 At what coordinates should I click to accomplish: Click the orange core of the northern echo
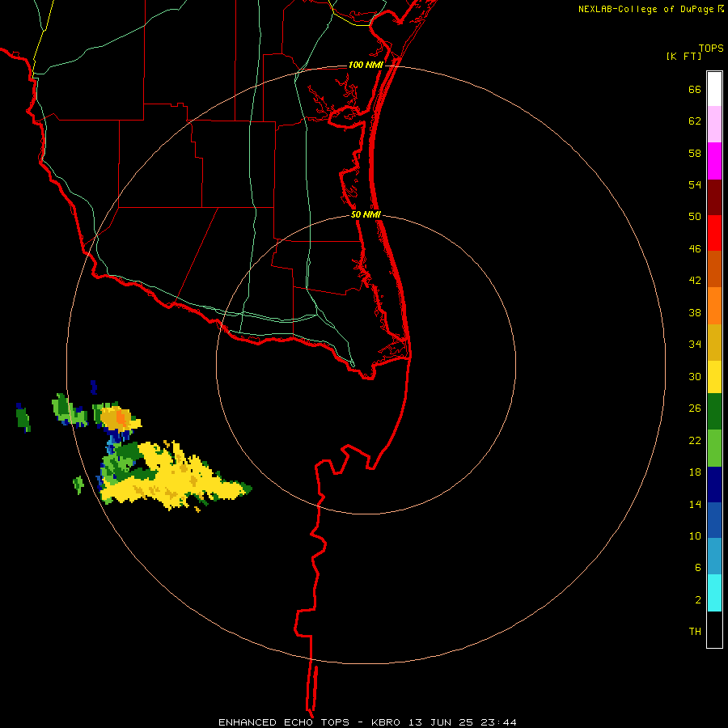[121, 417]
